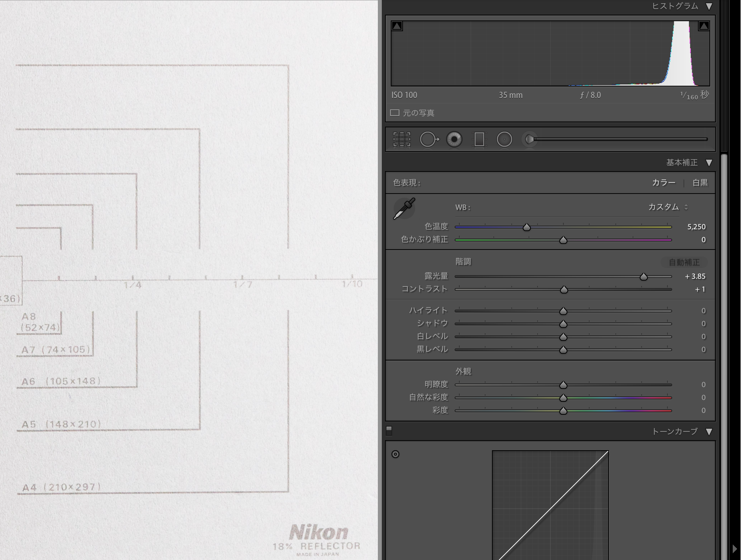Switch color treatment to カラー

click(x=663, y=183)
